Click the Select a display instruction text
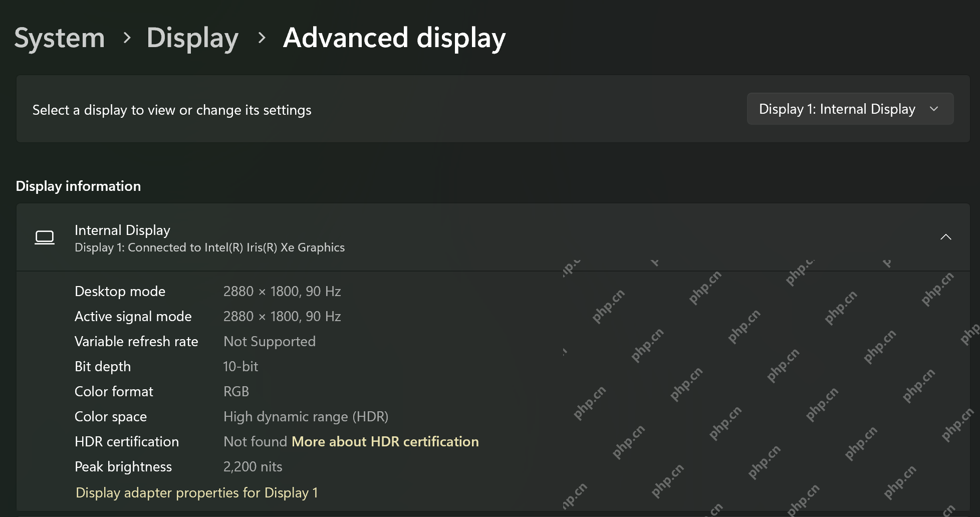980x517 pixels. pyautogui.click(x=172, y=110)
